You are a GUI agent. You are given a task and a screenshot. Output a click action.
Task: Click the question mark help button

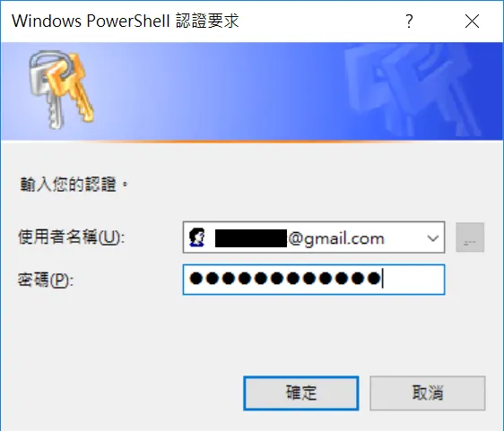[x=409, y=22]
